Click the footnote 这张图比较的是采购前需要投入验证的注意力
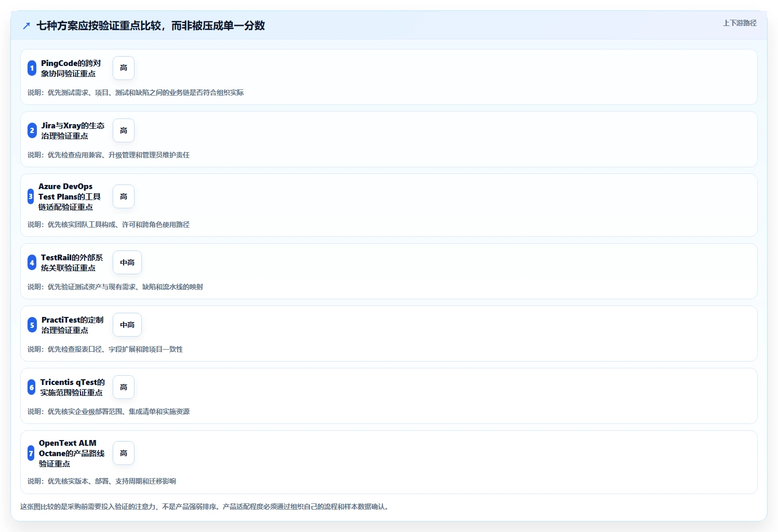The image size is (778, 532). [205, 507]
